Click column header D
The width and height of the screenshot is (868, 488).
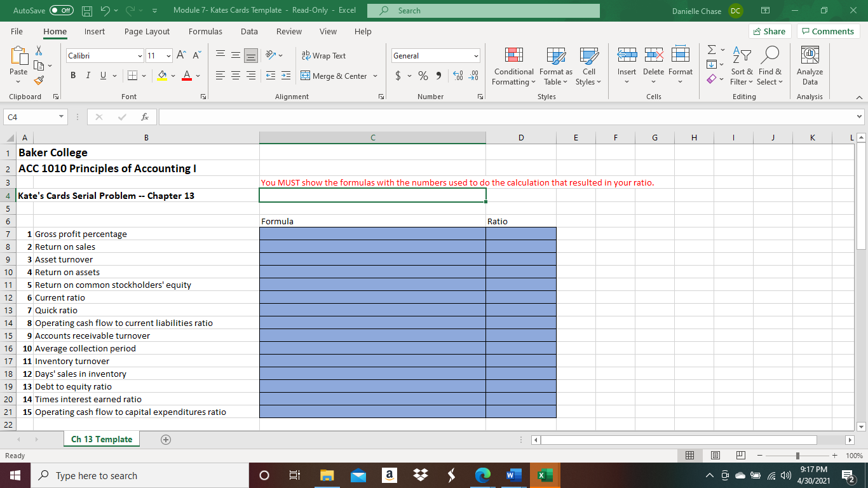click(x=521, y=137)
